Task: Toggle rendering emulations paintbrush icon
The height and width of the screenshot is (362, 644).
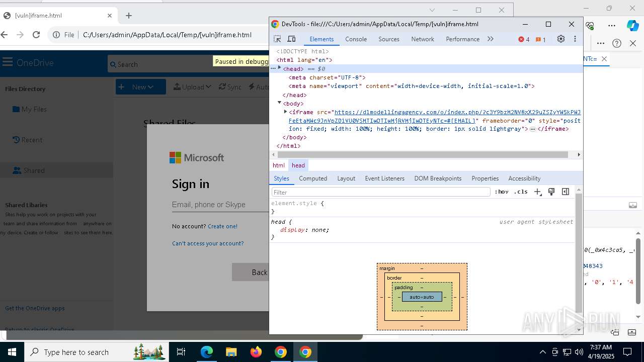Action: [551, 192]
